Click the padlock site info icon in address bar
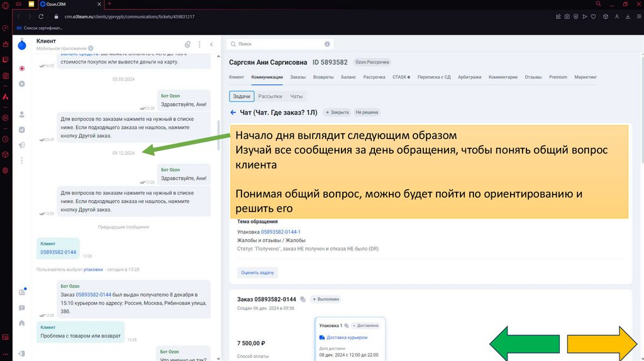Screen dimensions: 644x361 (x=56, y=16)
